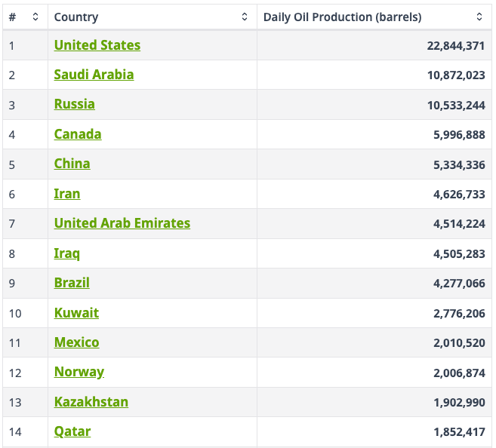Screen dimensions: 496x448
Task: Select the value 4,626,733
Action: point(459,195)
